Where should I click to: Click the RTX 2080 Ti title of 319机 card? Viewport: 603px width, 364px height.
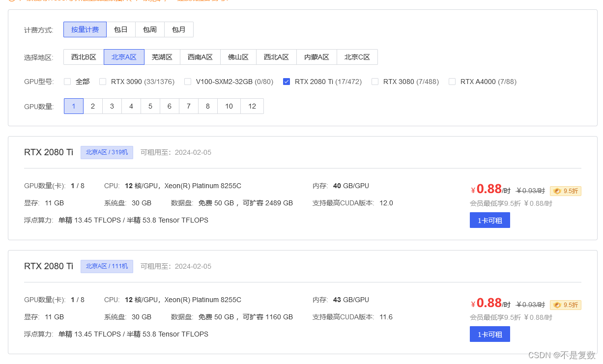tap(49, 152)
